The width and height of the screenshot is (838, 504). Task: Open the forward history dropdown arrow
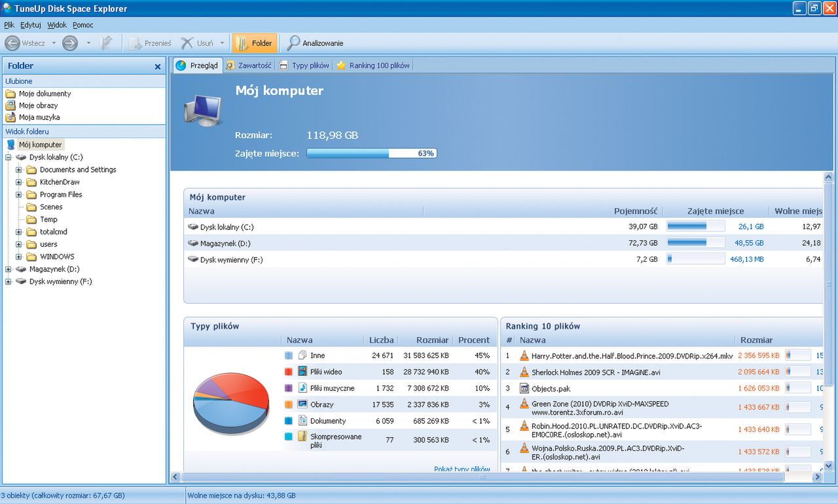(x=88, y=44)
